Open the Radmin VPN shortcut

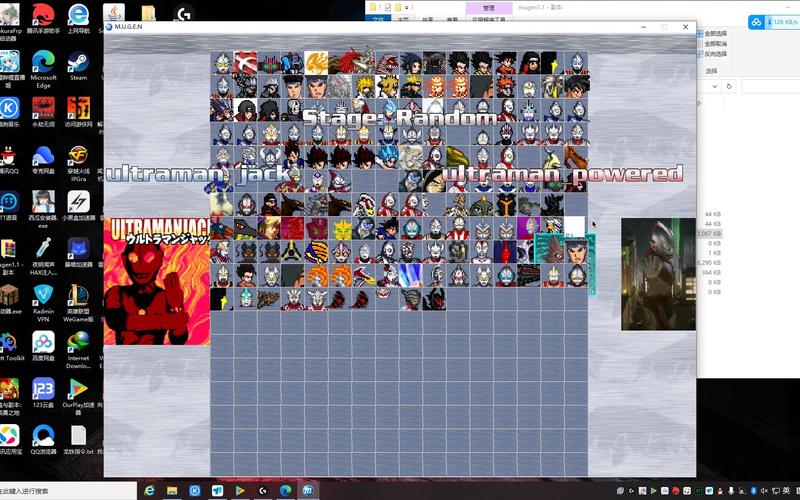[x=43, y=304]
